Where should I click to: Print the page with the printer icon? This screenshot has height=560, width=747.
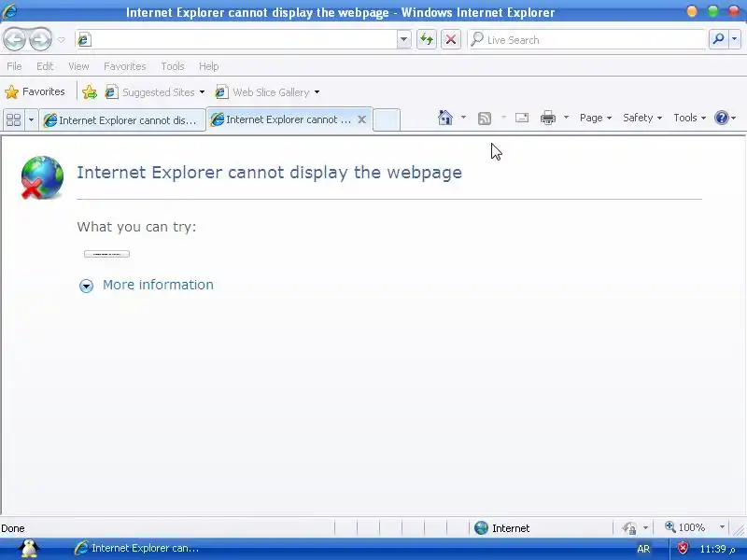548,118
